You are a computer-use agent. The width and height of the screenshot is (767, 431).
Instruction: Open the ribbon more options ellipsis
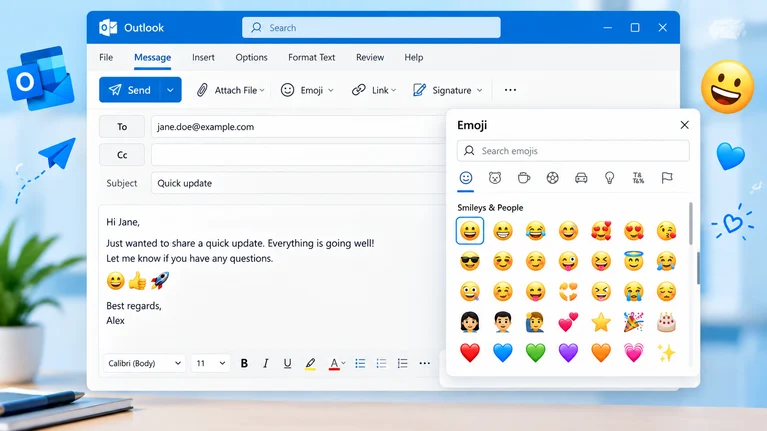pos(510,90)
